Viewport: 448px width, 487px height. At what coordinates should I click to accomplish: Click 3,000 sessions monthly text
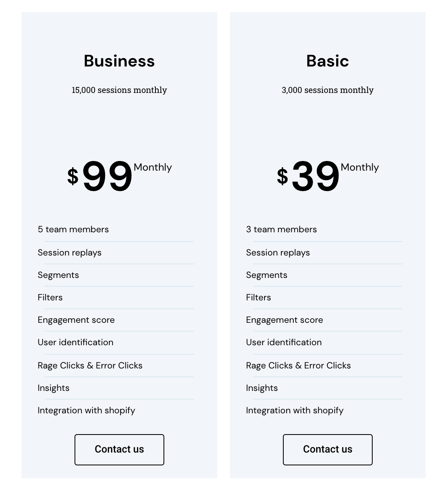point(328,90)
